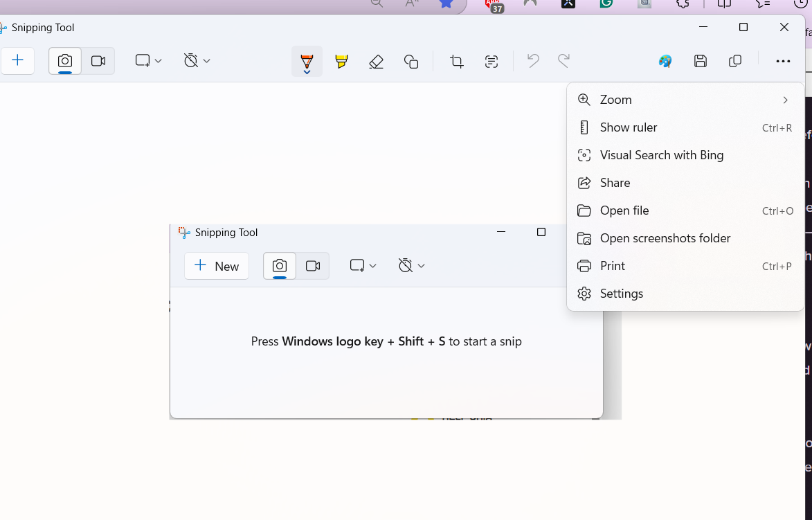Maximize the Snipping Tool window

point(743,27)
